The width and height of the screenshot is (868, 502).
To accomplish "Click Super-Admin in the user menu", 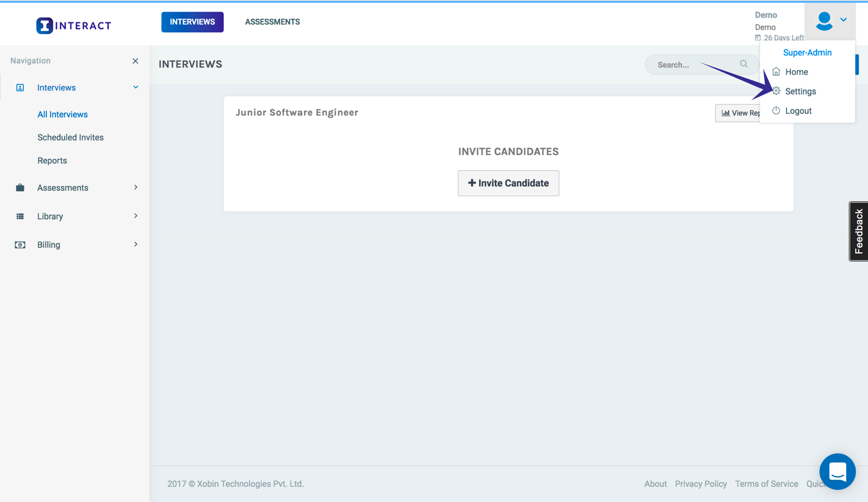I will [807, 52].
